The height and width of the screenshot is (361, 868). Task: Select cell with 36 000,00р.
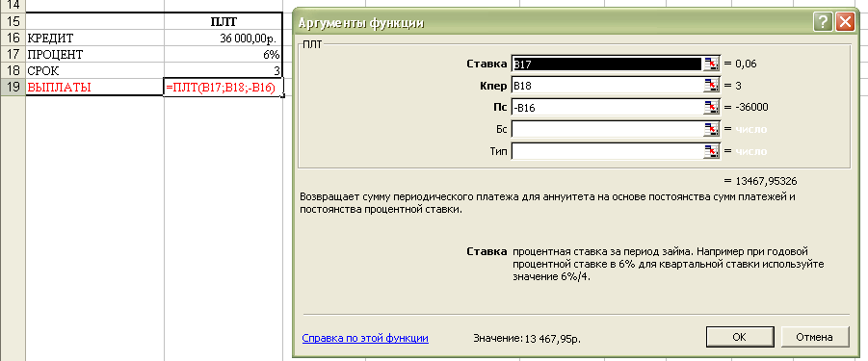coord(224,39)
